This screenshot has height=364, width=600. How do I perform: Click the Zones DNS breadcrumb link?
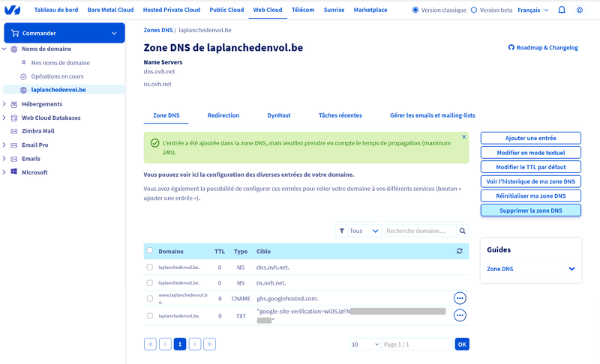point(158,30)
